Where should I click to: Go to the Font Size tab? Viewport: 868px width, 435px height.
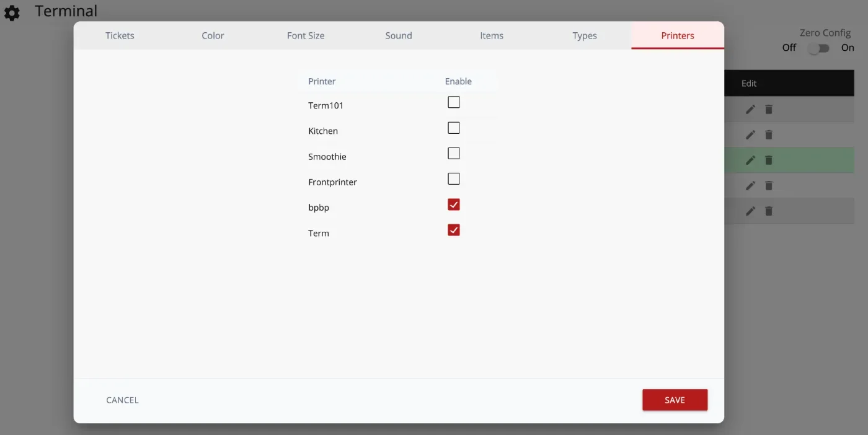tap(306, 35)
